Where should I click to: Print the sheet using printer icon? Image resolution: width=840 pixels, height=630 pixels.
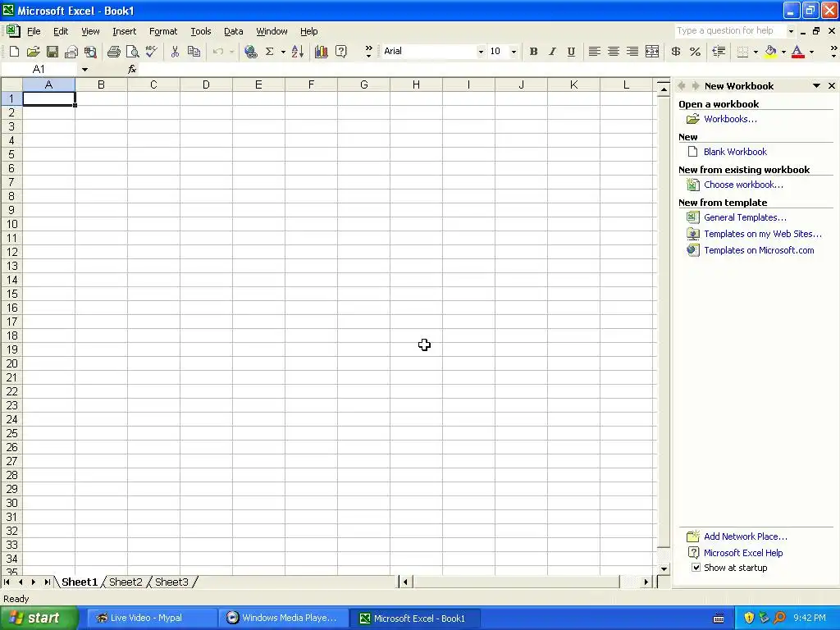tap(113, 52)
